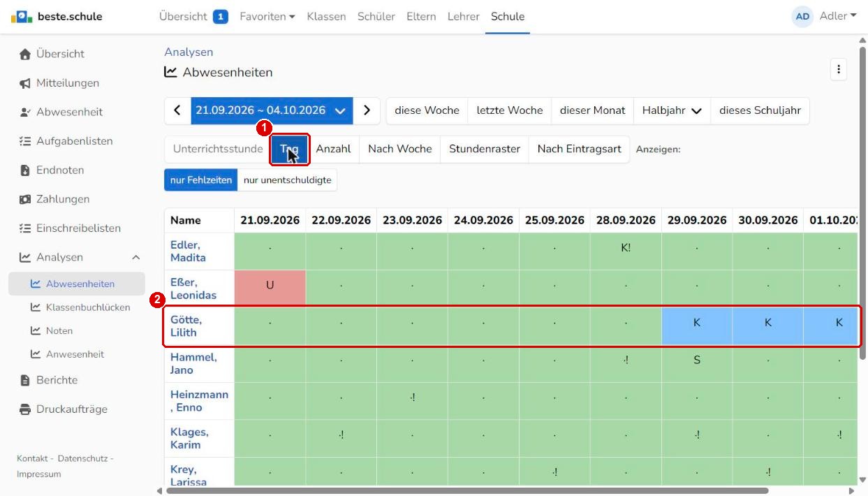Click the list icon beside Einschreibelisten

pos(25,228)
